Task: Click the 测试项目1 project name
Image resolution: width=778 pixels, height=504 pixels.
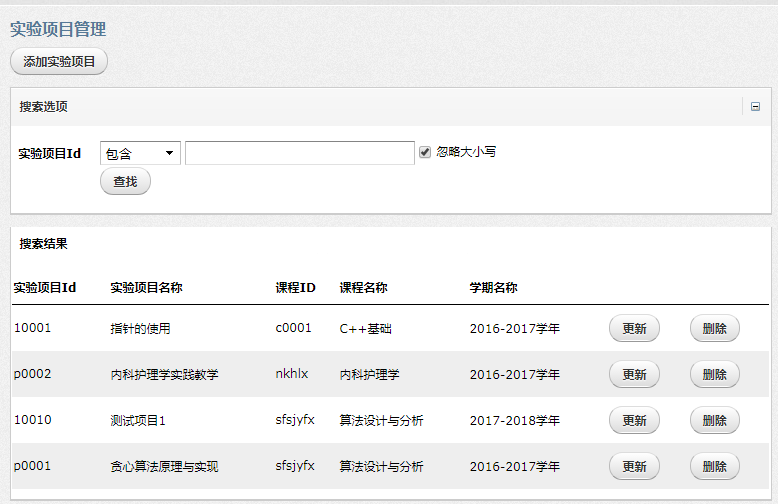Action: click(138, 421)
